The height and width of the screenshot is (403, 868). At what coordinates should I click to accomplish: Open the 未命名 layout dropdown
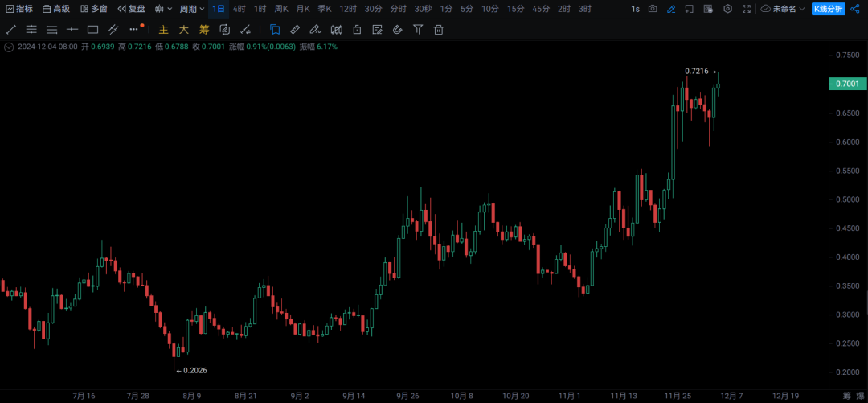coord(782,9)
